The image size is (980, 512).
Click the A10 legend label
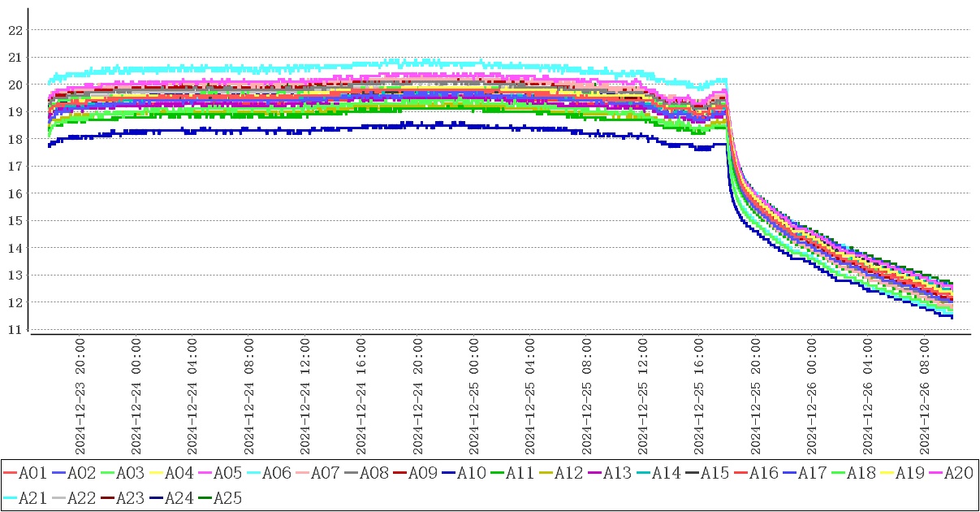(472, 473)
